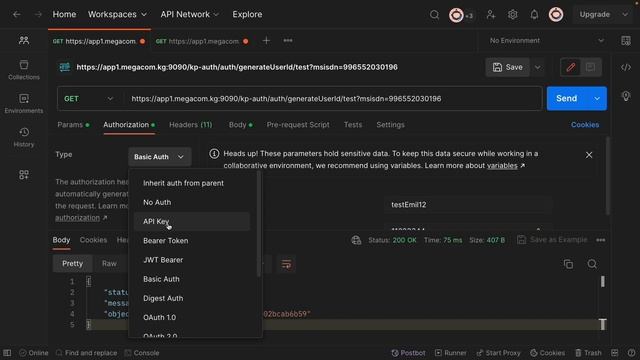The height and width of the screenshot is (360, 640).
Task: Open the help icon in status bar
Action: click(631, 353)
